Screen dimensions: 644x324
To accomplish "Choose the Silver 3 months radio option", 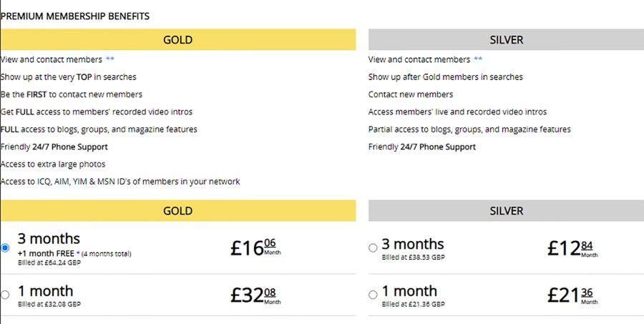I will point(373,248).
